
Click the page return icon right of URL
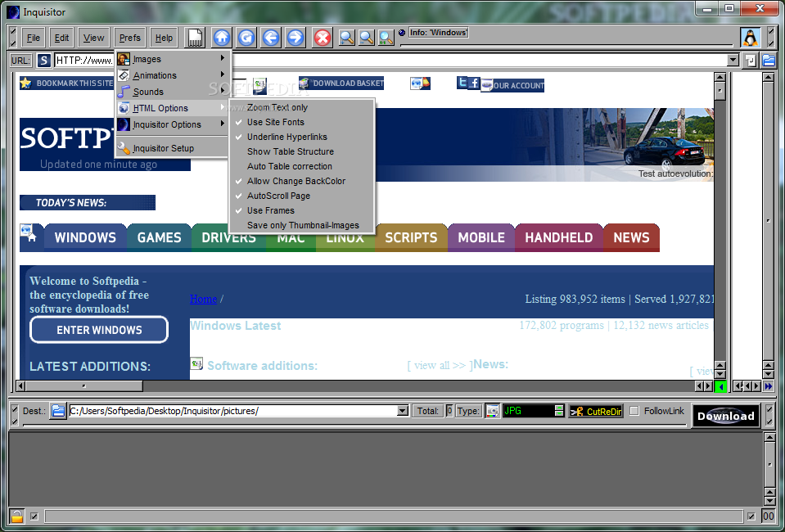coord(750,61)
